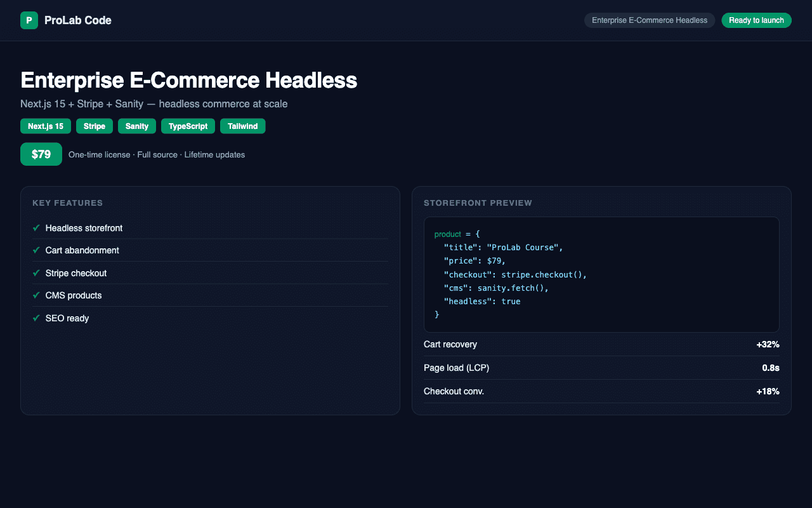Click the +32% cart recovery value
Screen dimensions: 812x508
point(768,344)
